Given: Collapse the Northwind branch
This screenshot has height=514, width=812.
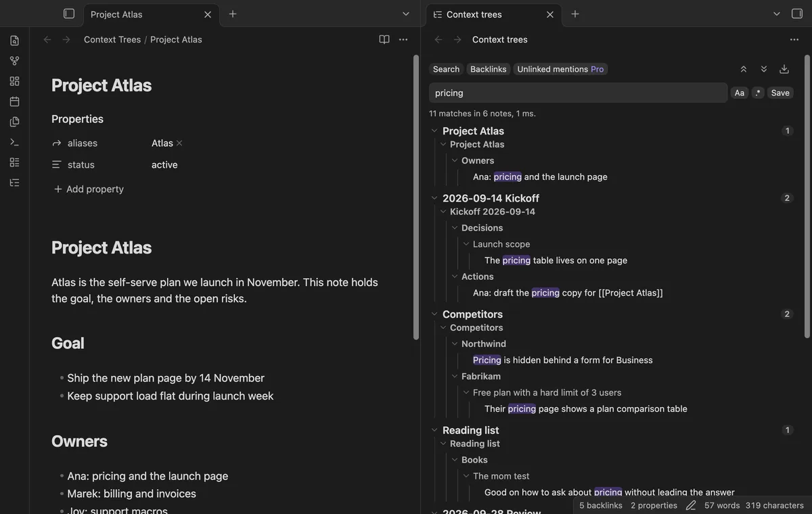Looking at the screenshot, I should point(455,344).
